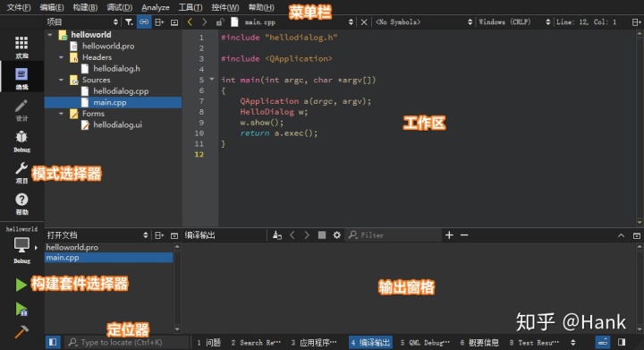Image resolution: width=644 pixels, height=350 pixels.
Task: Show Search Results output tab
Action: click(256, 342)
